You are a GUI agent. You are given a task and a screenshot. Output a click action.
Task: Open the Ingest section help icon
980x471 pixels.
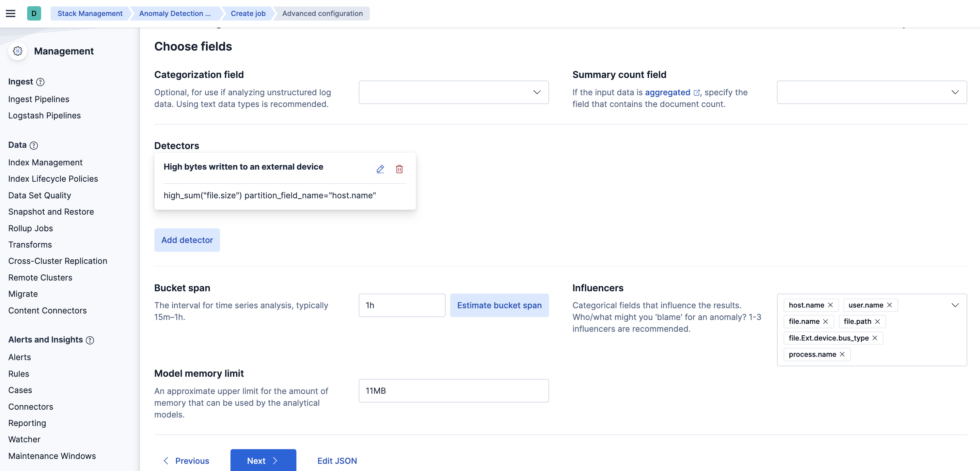pyautogui.click(x=40, y=82)
